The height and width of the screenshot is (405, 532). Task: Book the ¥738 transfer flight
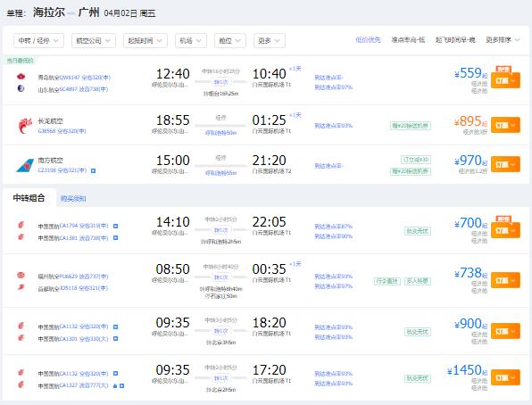click(x=505, y=280)
